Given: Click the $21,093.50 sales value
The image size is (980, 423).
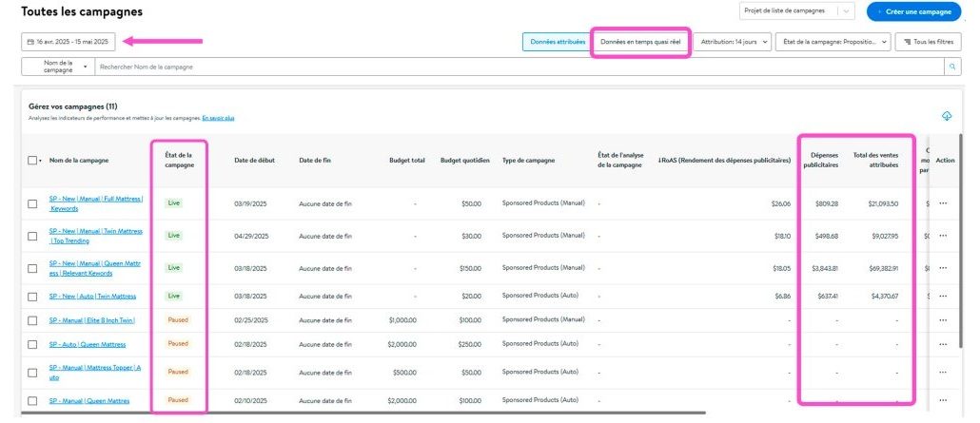Looking at the screenshot, I should (x=883, y=203).
